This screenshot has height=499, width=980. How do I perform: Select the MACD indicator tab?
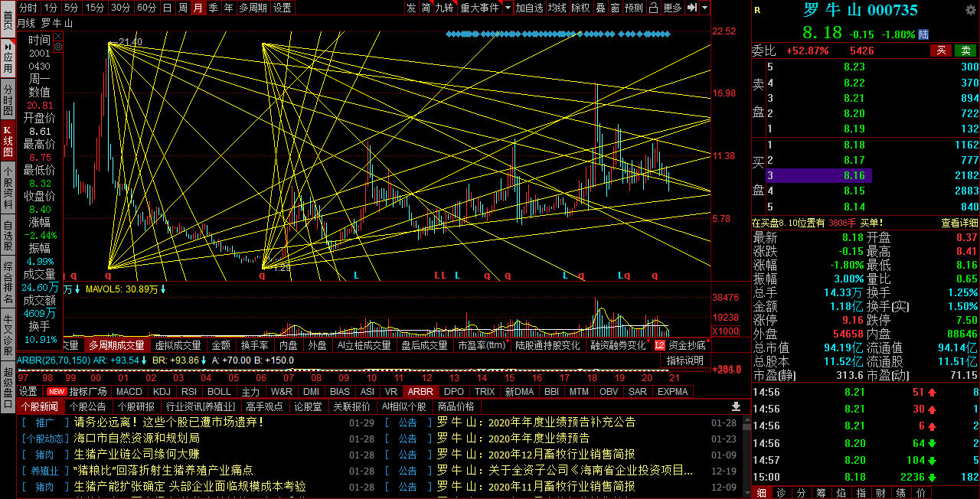[129, 392]
